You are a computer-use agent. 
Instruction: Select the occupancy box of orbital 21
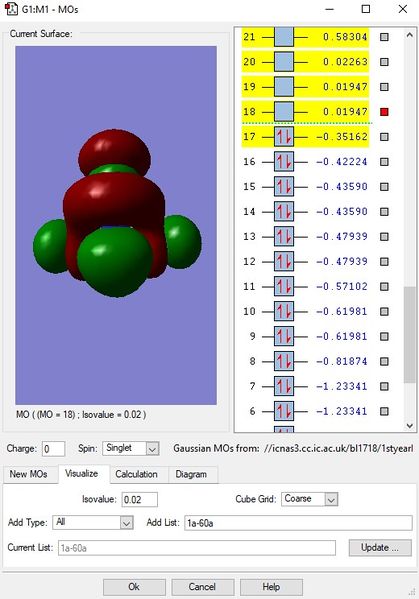284,37
